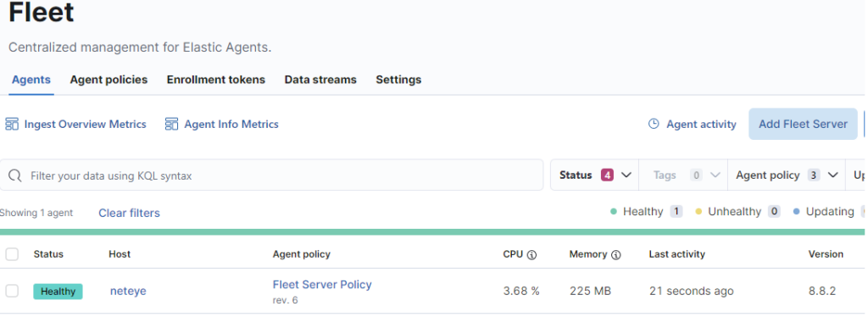Click the Agent Info Metrics dashboard icon

click(x=171, y=124)
